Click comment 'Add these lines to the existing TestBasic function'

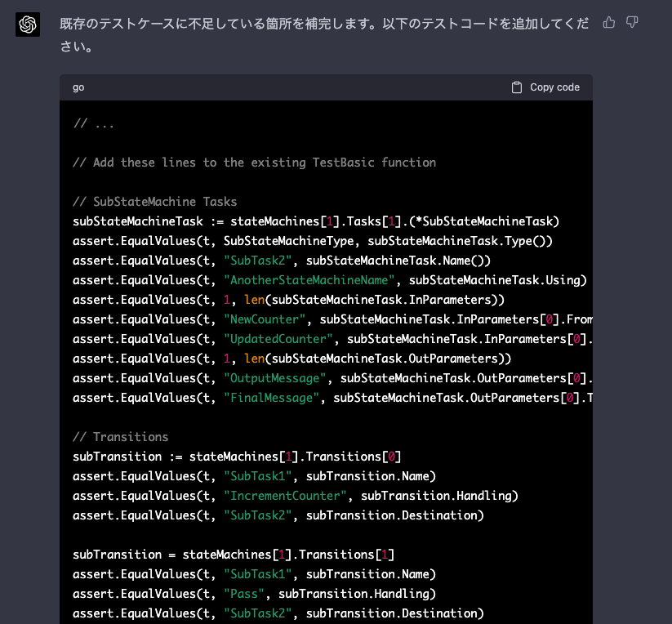254,163
